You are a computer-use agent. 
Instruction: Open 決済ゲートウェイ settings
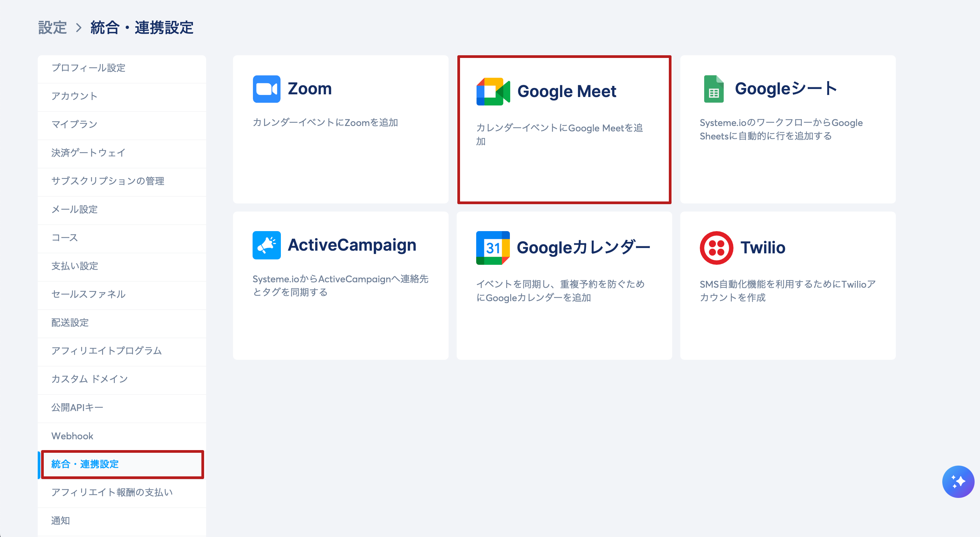88,153
